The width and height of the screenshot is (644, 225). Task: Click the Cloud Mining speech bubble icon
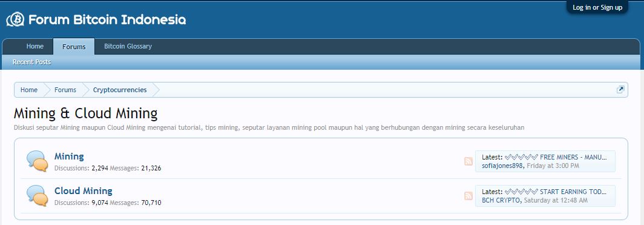point(38,195)
